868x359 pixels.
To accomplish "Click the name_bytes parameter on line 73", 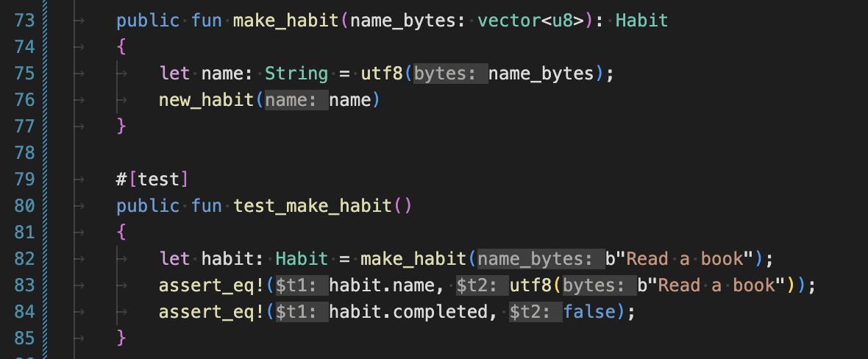I will (x=404, y=21).
